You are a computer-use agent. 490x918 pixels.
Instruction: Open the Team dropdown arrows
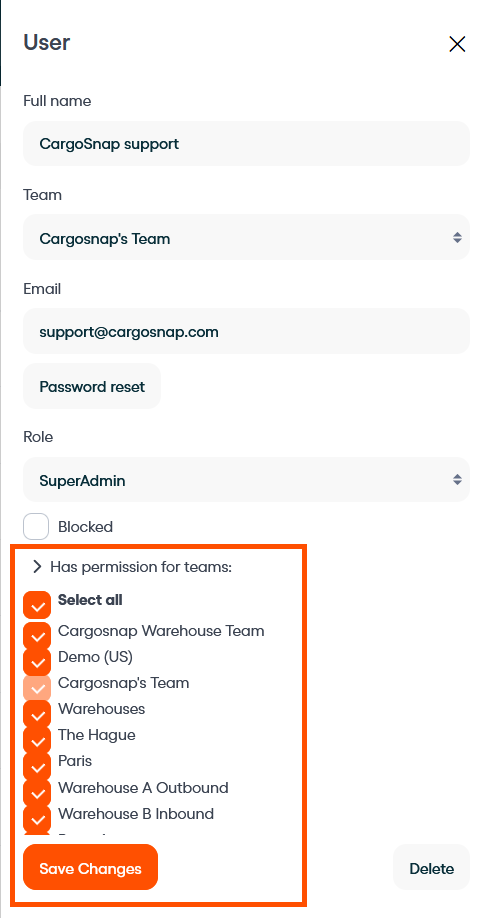457,238
